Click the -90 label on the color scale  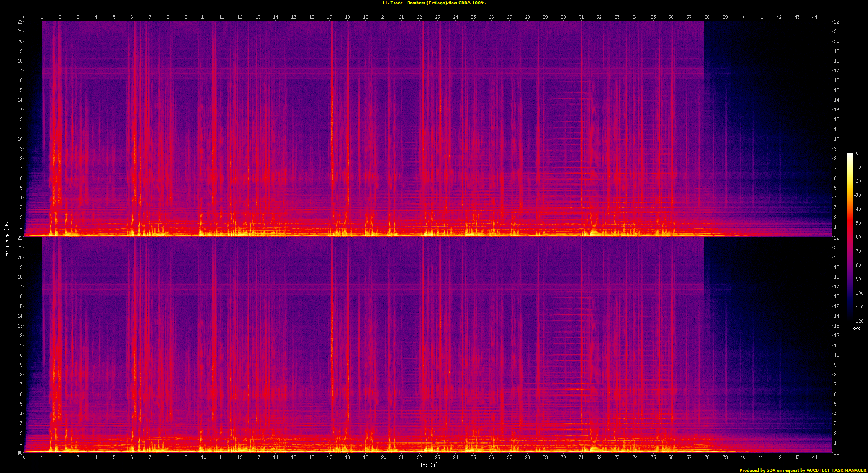pos(858,279)
